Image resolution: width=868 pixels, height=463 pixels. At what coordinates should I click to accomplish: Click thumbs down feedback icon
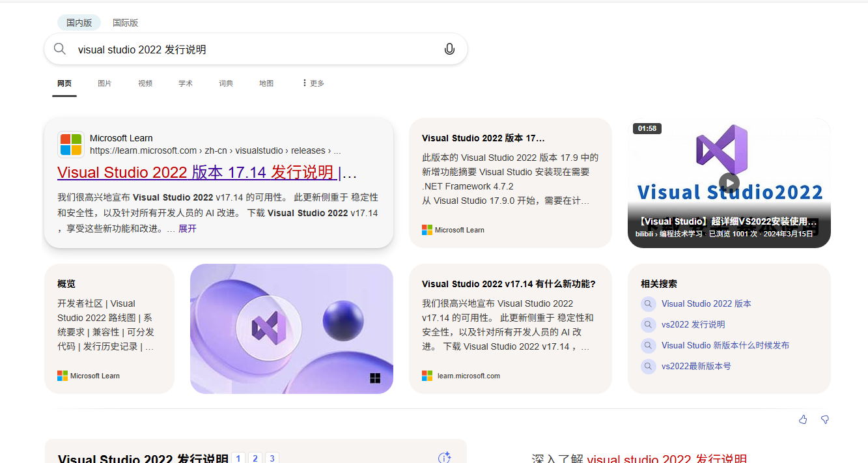coord(825,419)
